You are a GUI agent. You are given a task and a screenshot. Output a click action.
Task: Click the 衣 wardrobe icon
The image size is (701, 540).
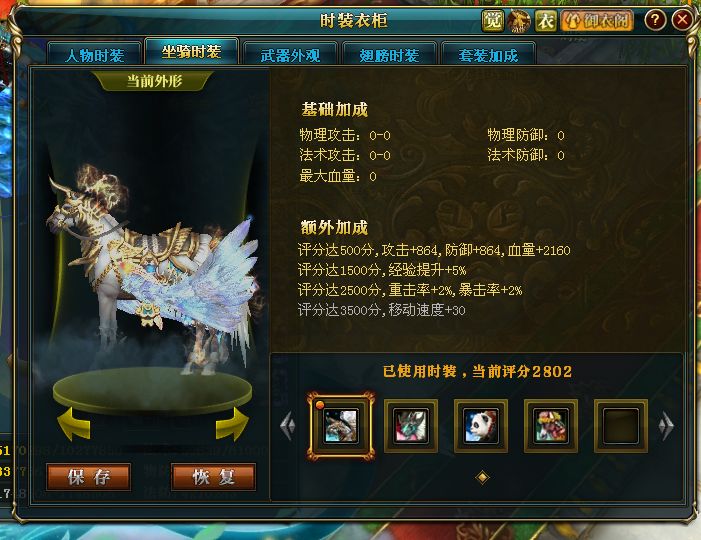(x=546, y=21)
